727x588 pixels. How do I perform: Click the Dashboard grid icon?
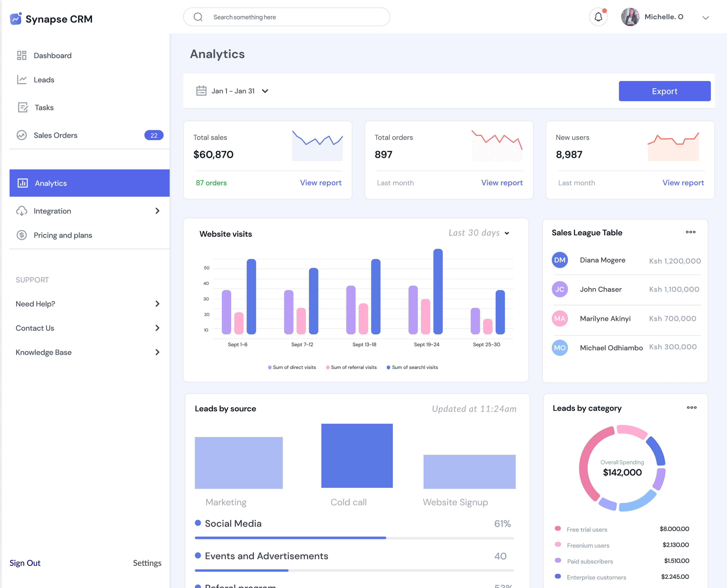point(22,55)
